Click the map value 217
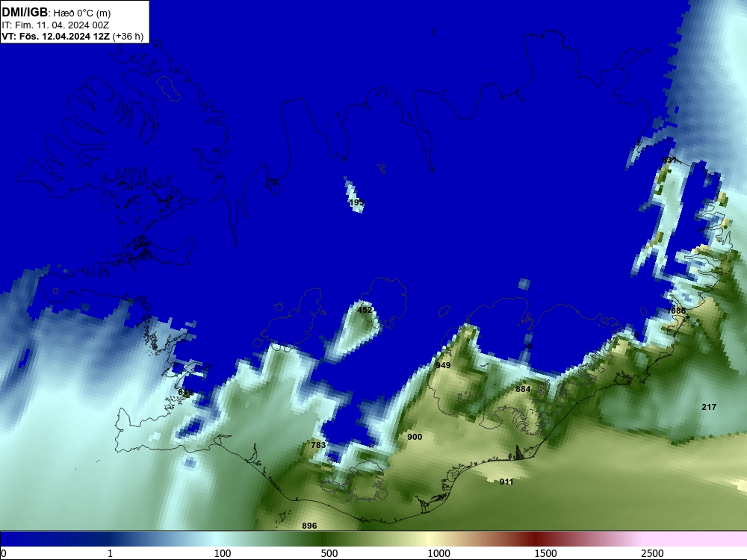The image size is (747, 560). [x=709, y=407]
